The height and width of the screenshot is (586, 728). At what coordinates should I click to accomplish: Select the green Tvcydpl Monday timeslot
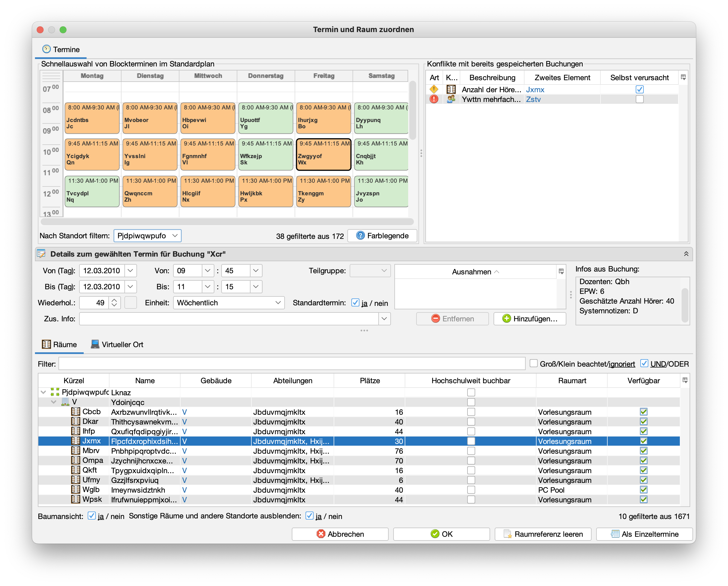click(x=92, y=191)
